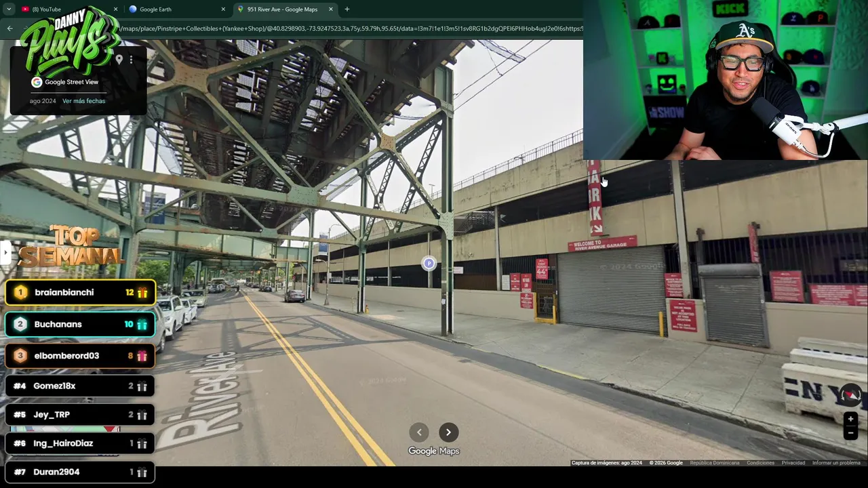Screen dimensions: 868x488
Task: Open the Privacidad footer link
Action: click(x=793, y=463)
